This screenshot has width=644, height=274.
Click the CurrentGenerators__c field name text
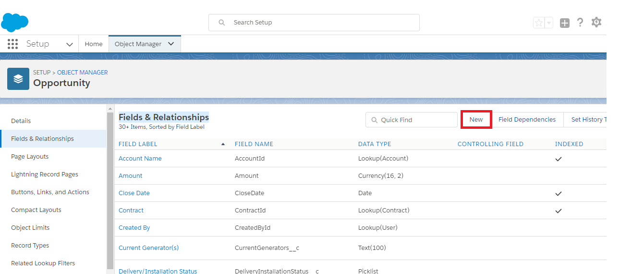[x=267, y=248]
